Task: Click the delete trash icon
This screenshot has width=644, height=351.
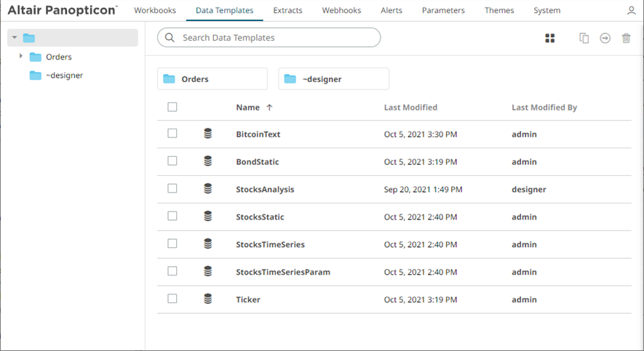Action: click(x=626, y=38)
